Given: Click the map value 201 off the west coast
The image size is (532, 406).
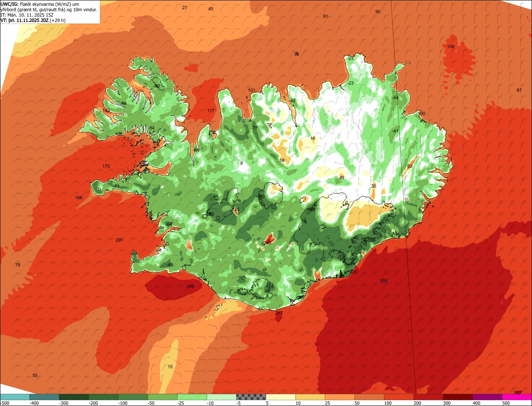Looking at the screenshot, I should point(119,240).
